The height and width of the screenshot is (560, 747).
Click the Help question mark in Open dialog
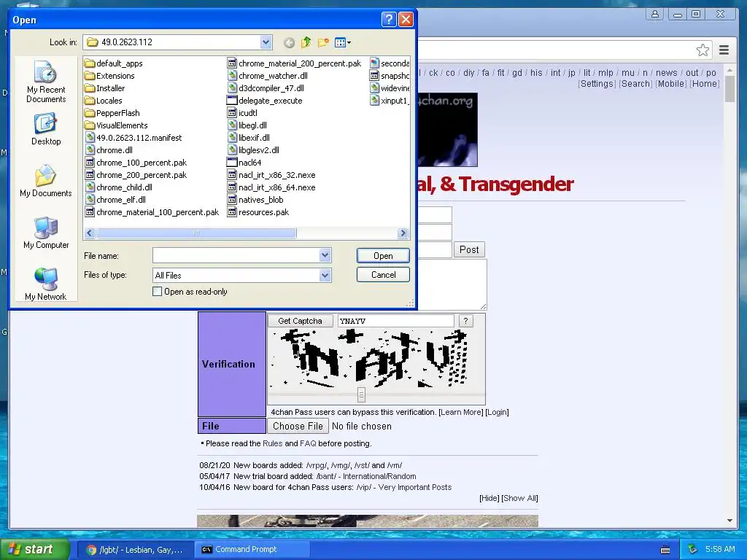click(389, 20)
